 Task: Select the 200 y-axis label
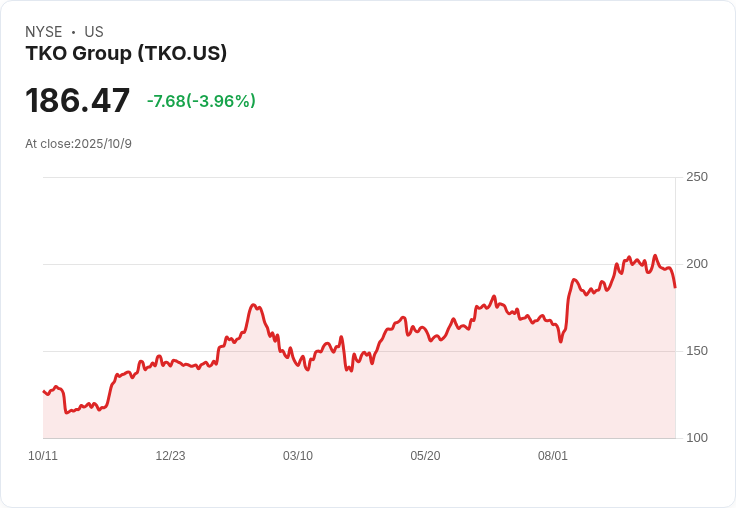pos(697,264)
